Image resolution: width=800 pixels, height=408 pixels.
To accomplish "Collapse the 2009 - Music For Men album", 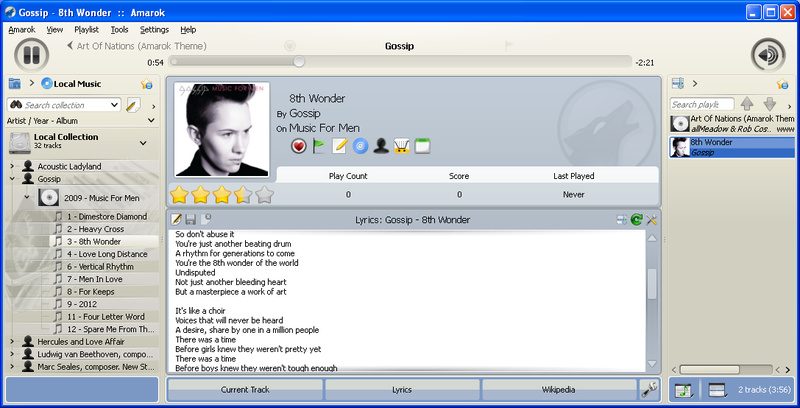I will [x=27, y=198].
